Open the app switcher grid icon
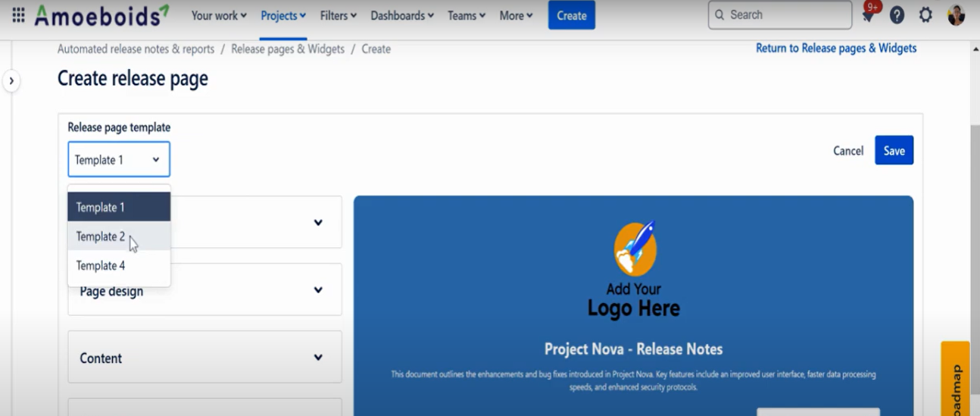The height and width of the screenshot is (416, 980). (18, 15)
